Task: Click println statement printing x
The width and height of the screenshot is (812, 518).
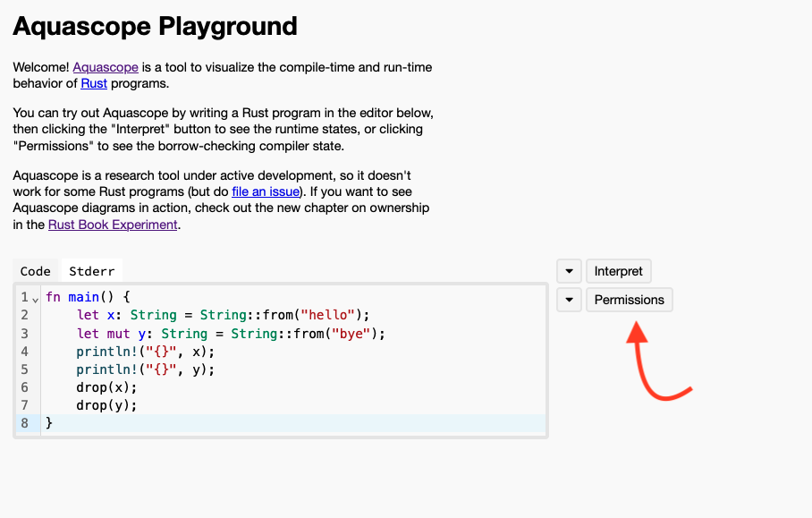Action: 145,352
